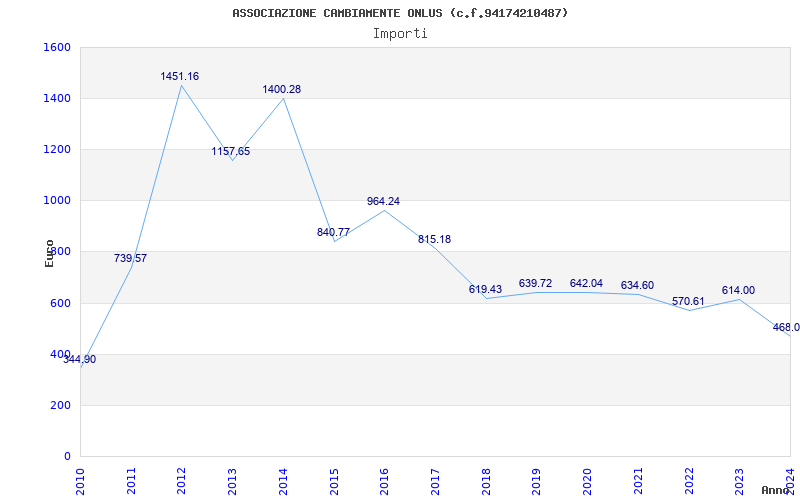Select the 840.77 data label
Image resolution: width=800 pixels, height=500 pixels.
pos(333,233)
